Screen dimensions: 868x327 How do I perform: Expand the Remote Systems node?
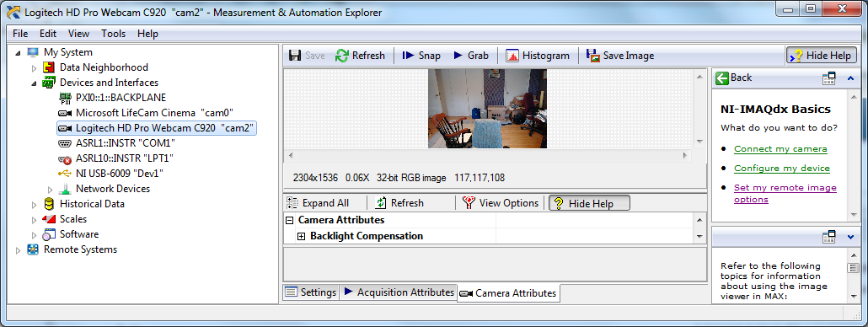19,250
